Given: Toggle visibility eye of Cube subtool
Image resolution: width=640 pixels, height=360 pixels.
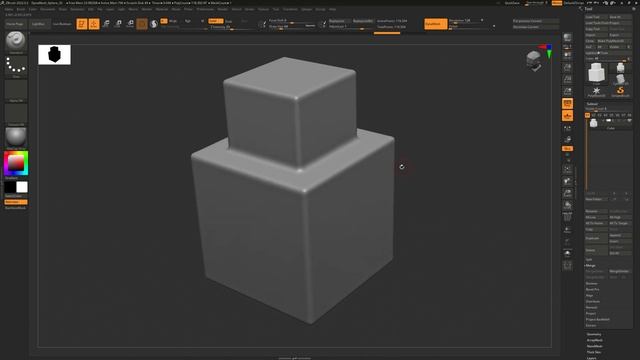Looking at the screenshot, I should tap(629, 121).
